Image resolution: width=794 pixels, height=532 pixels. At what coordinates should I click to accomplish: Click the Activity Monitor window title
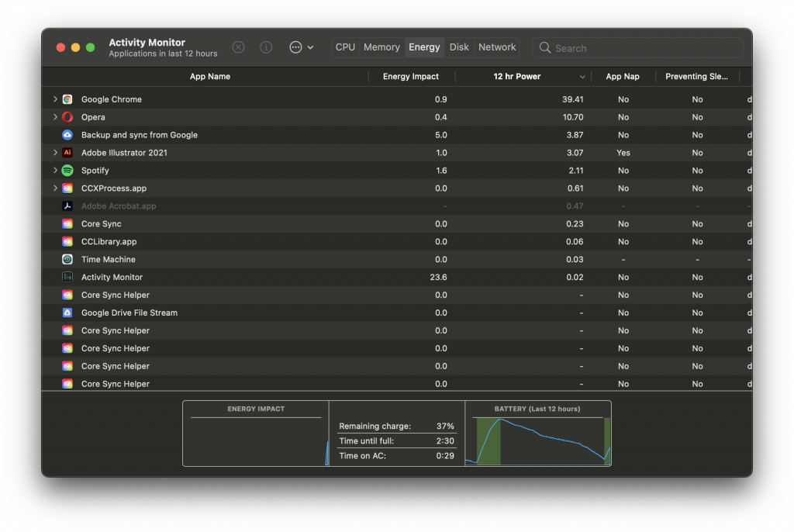pos(147,43)
